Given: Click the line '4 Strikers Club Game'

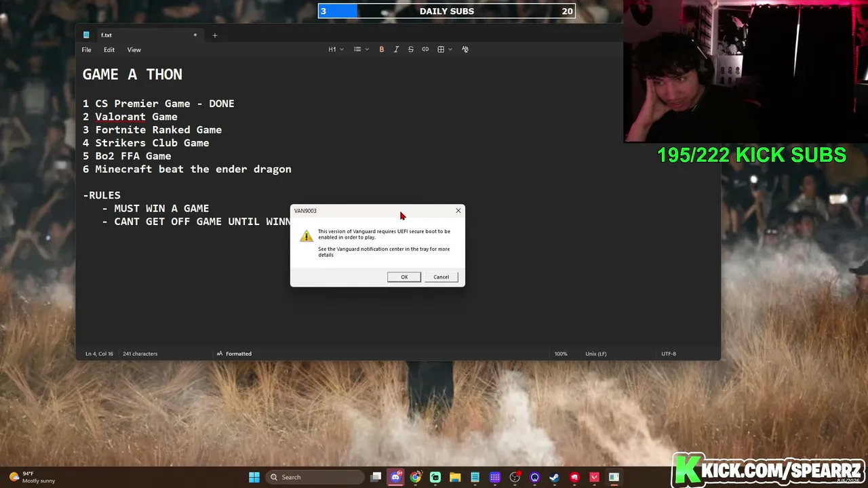Looking at the screenshot, I should (x=146, y=143).
